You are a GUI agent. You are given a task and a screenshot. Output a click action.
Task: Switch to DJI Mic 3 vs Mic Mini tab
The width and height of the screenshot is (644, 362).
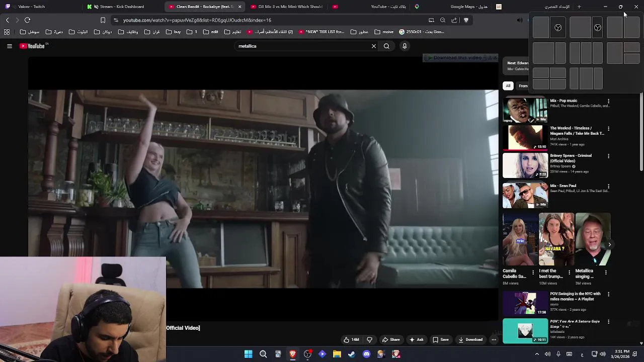click(x=287, y=7)
